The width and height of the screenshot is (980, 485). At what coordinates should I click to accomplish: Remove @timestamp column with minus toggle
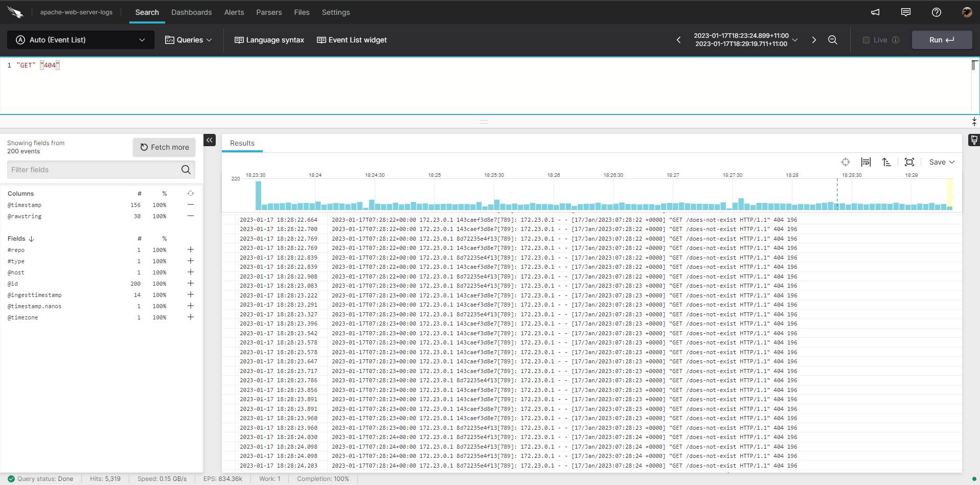(190, 205)
